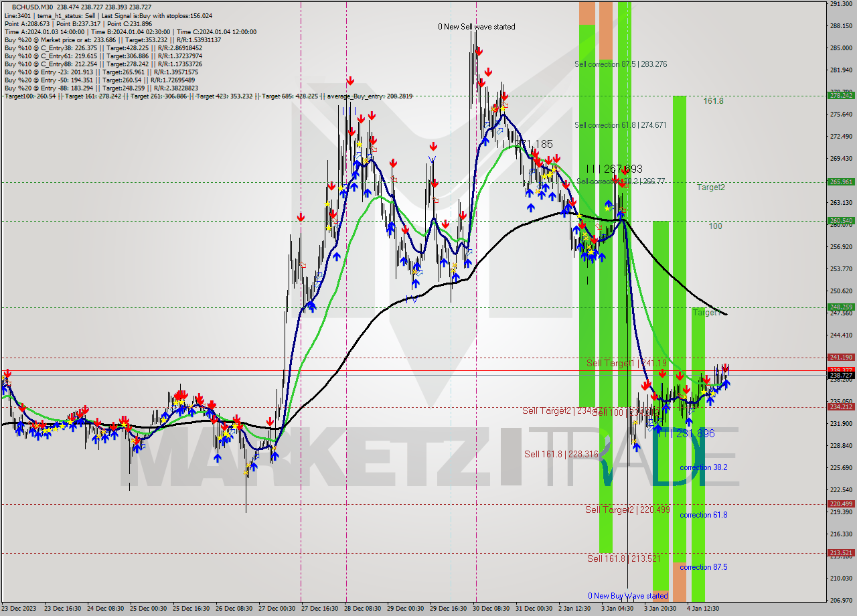Click the '100' Fibonacci level label
Viewport: 857px width, 616px height.
coord(716,226)
